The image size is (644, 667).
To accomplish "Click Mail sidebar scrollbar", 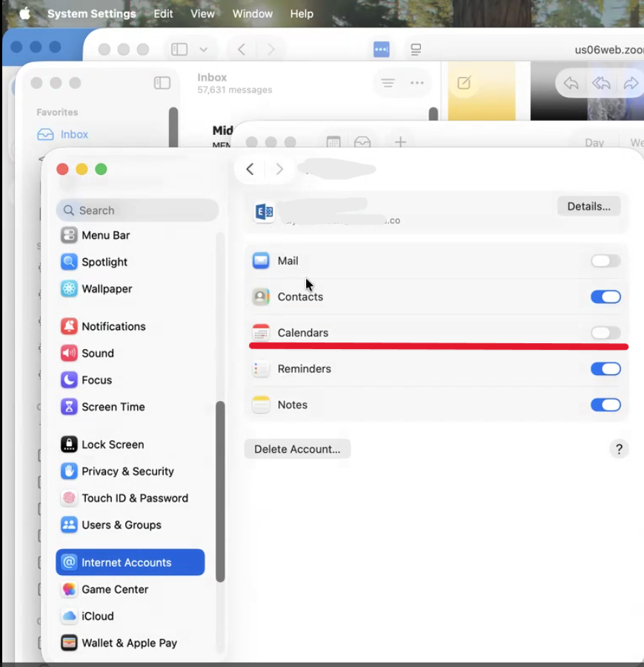I will click(173, 127).
